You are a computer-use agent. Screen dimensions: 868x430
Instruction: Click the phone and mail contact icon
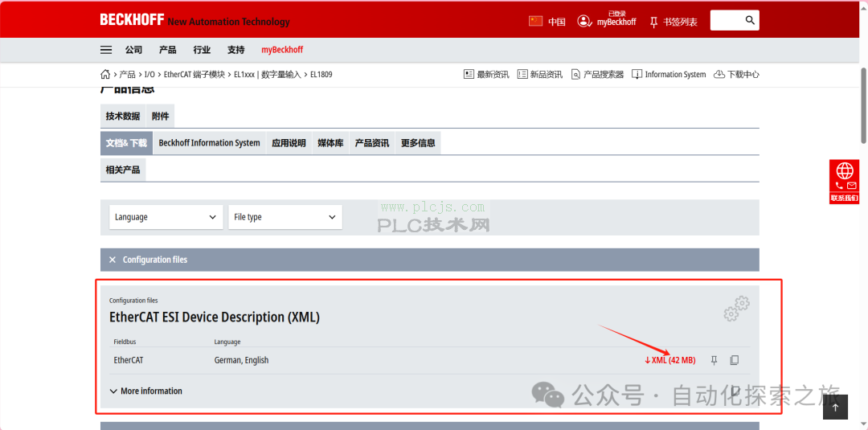click(x=845, y=186)
